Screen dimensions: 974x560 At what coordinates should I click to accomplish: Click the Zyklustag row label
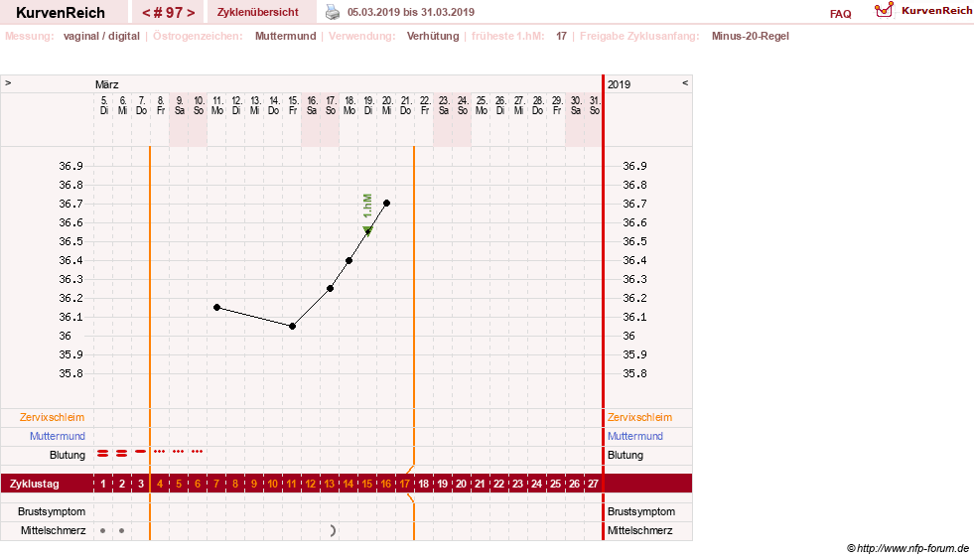point(34,484)
